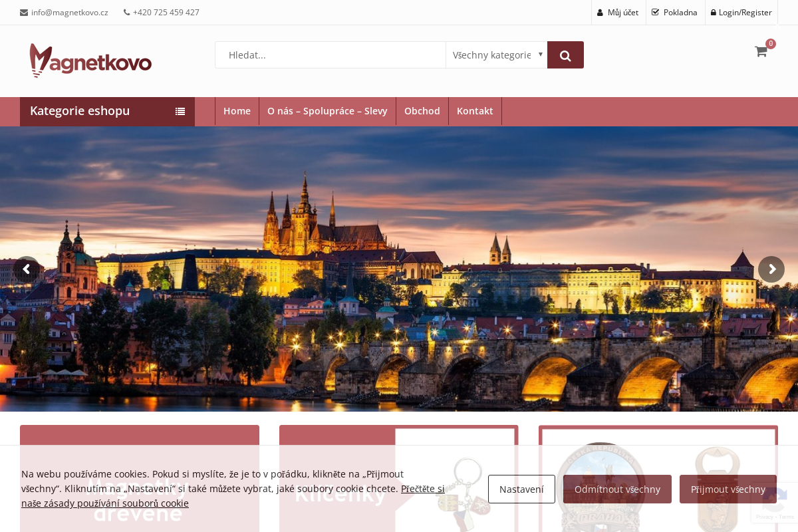
Task: Advance slider with next arrow
Action: 771,269
